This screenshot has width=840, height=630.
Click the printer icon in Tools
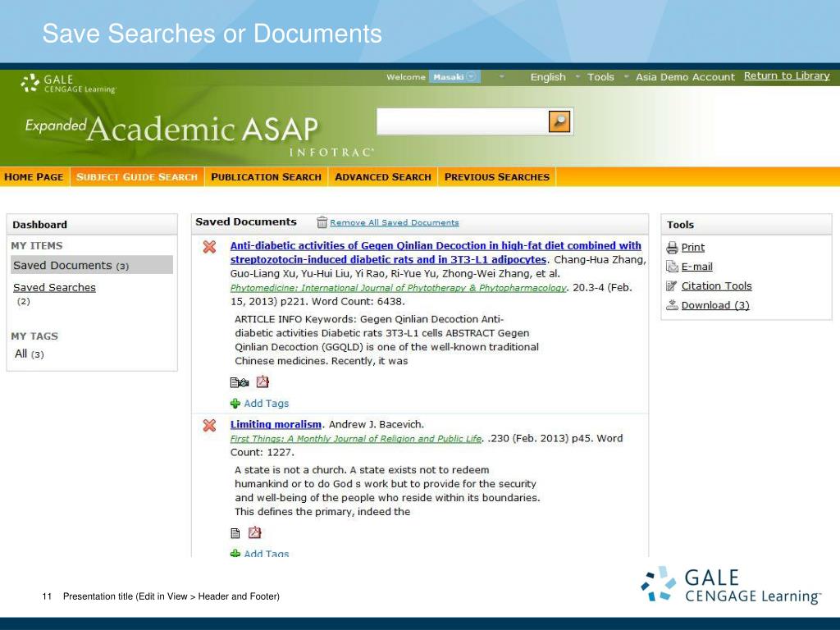pyautogui.click(x=672, y=248)
